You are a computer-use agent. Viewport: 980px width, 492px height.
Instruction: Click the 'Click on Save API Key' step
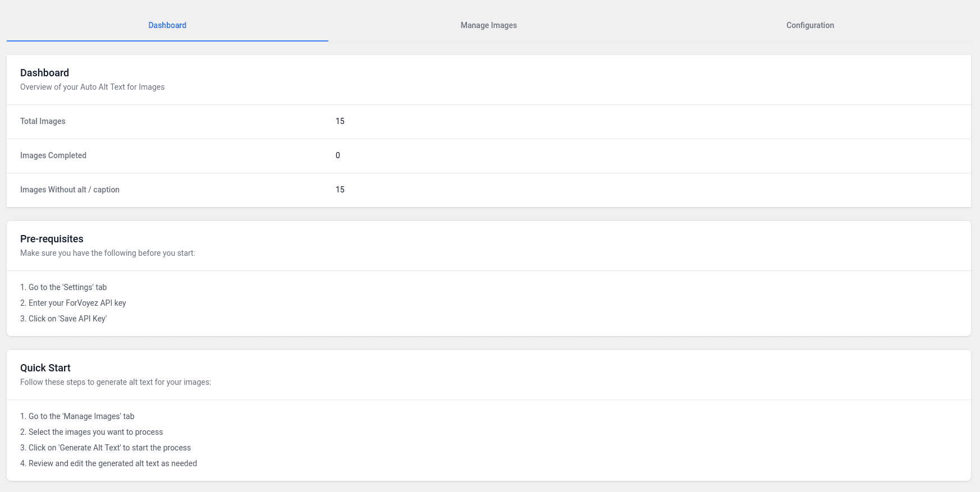(63, 319)
